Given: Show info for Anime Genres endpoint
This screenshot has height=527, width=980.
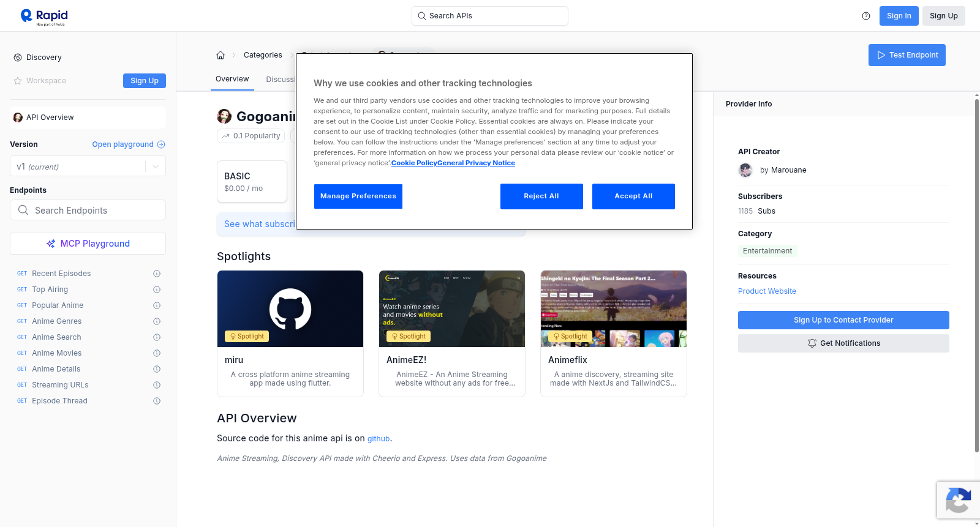Looking at the screenshot, I should (x=157, y=321).
